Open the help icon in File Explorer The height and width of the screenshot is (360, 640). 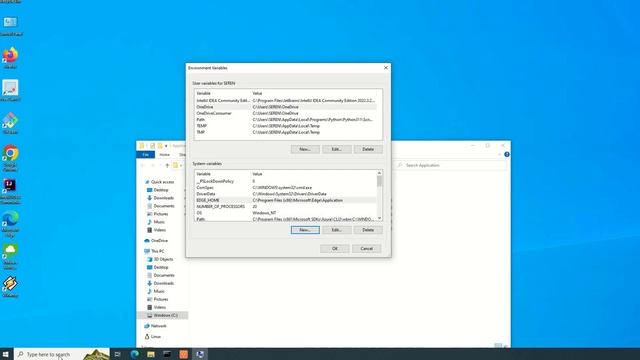click(507, 154)
